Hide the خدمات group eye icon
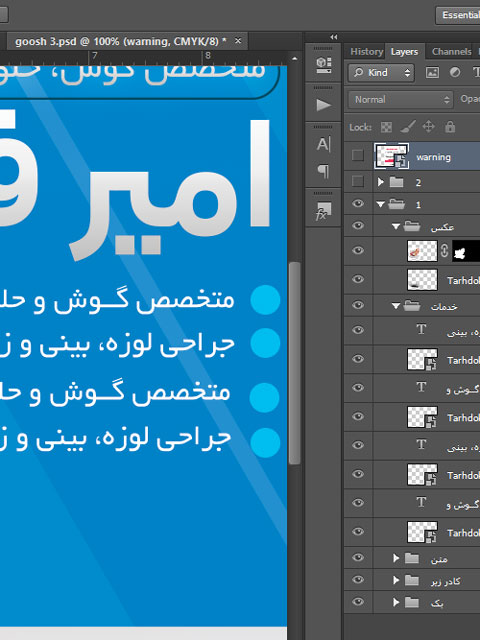Image resolution: width=480 pixels, height=640 pixels. coord(358,305)
